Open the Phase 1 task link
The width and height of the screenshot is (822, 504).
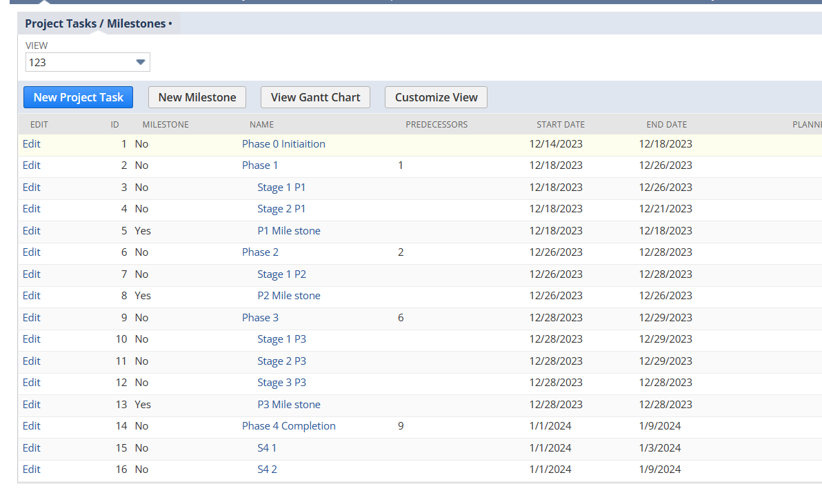click(x=260, y=165)
